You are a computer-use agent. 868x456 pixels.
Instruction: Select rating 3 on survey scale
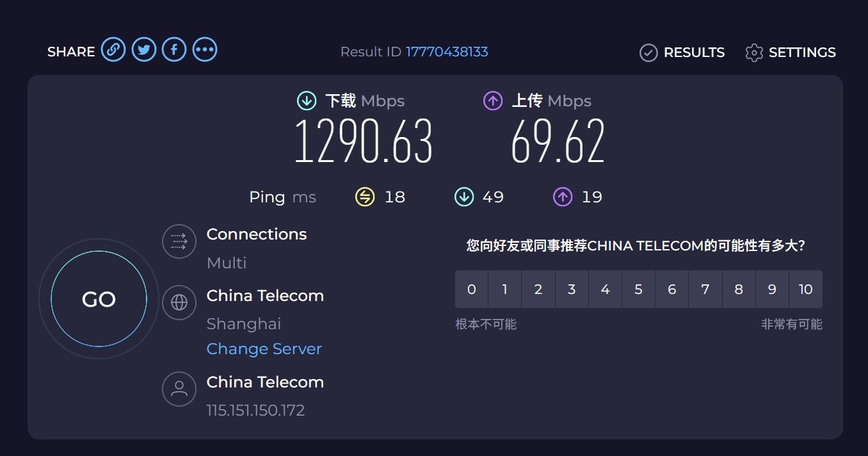point(572,289)
